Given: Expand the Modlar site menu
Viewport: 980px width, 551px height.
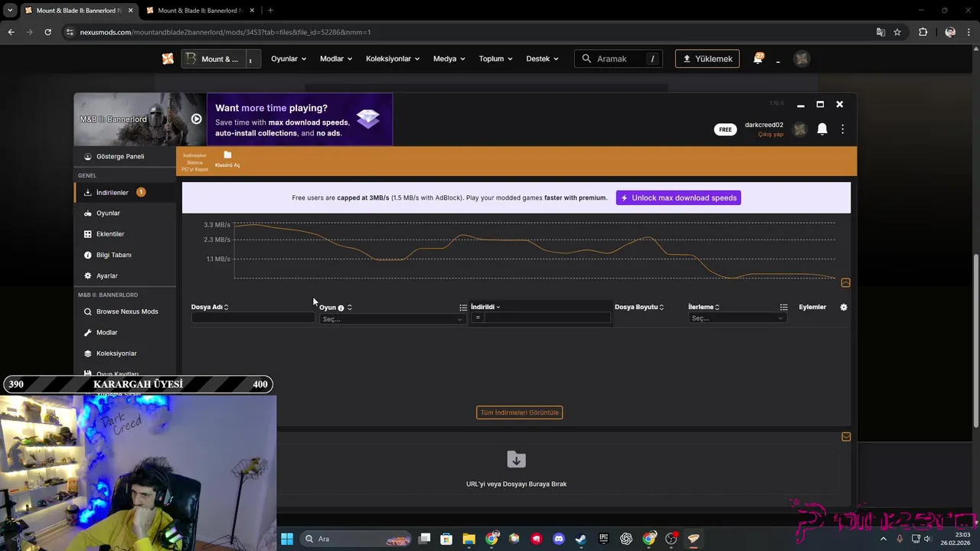Looking at the screenshot, I should (x=336, y=59).
